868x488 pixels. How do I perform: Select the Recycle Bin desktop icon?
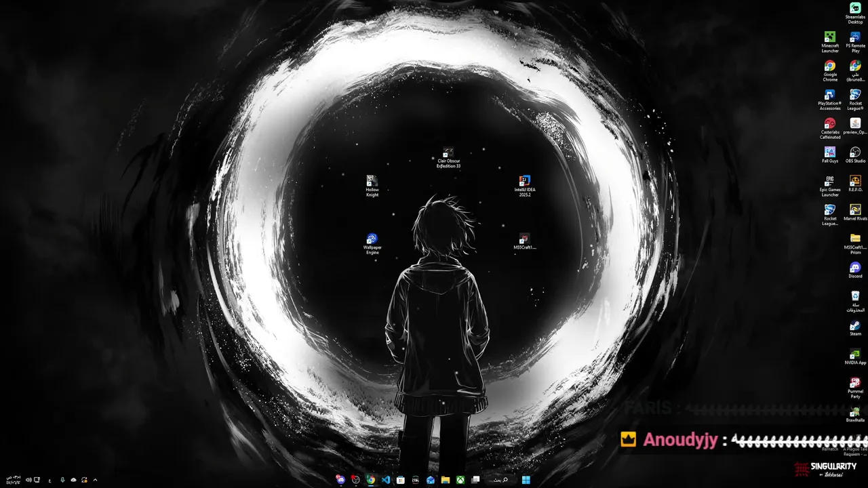pyautogui.click(x=855, y=302)
